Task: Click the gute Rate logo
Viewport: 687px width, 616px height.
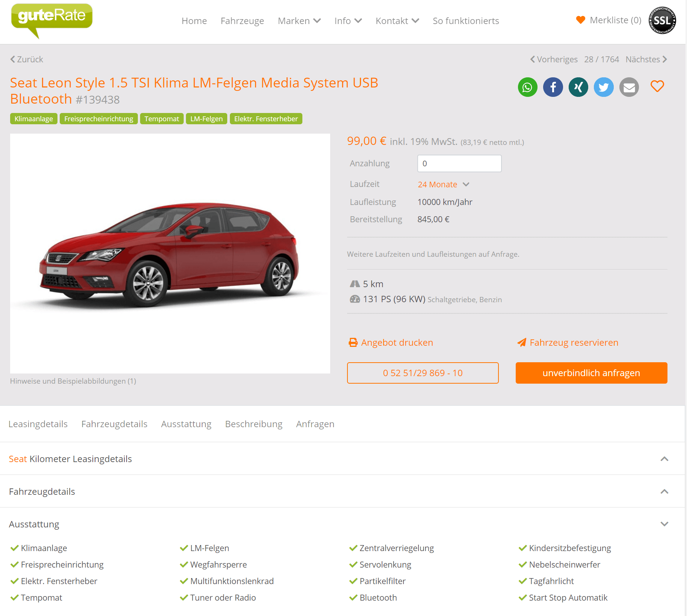Action: [52, 20]
